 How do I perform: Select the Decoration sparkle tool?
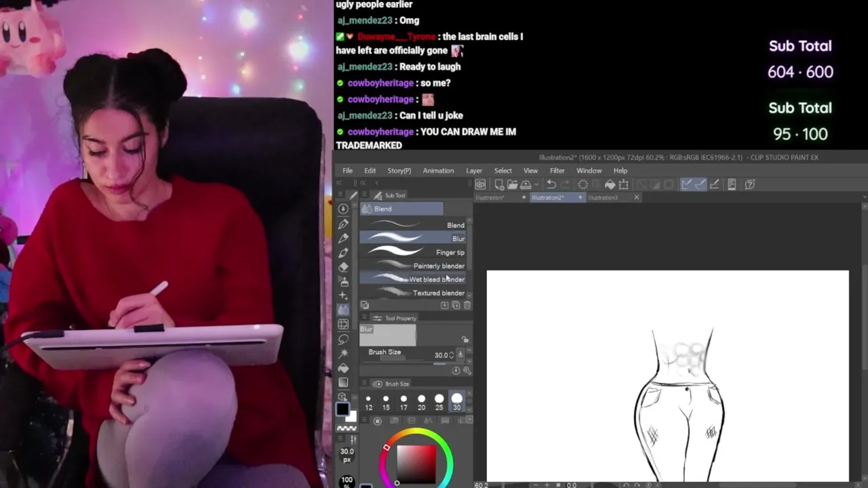(x=343, y=296)
